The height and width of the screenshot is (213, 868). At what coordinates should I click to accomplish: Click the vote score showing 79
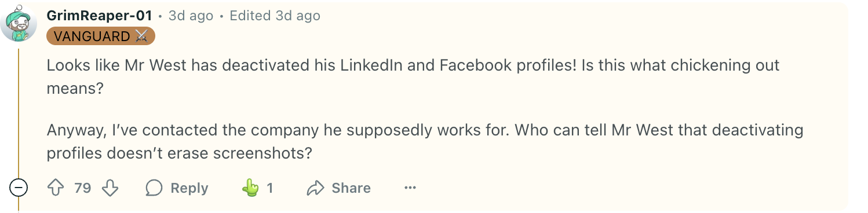pyautogui.click(x=83, y=188)
